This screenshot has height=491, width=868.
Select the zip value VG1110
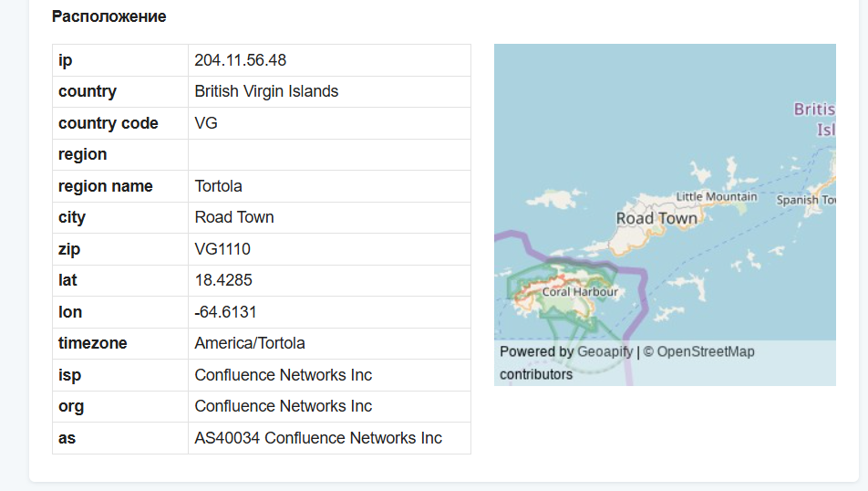click(222, 249)
